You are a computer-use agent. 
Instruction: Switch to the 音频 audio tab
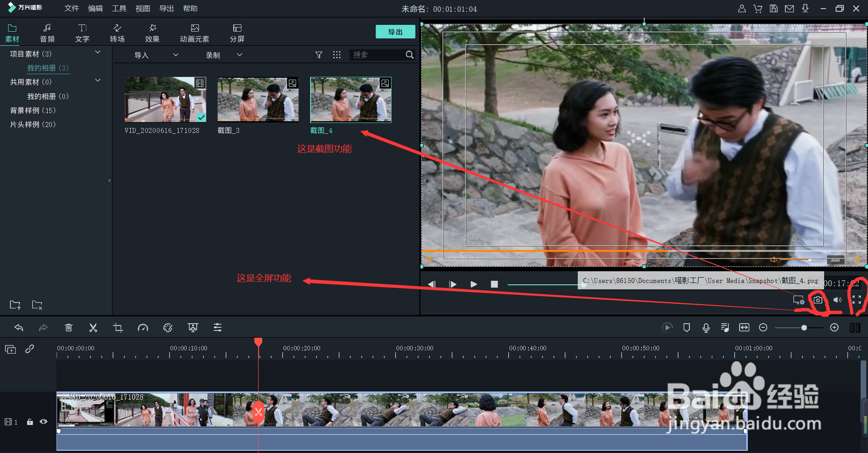pyautogui.click(x=47, y=33)
